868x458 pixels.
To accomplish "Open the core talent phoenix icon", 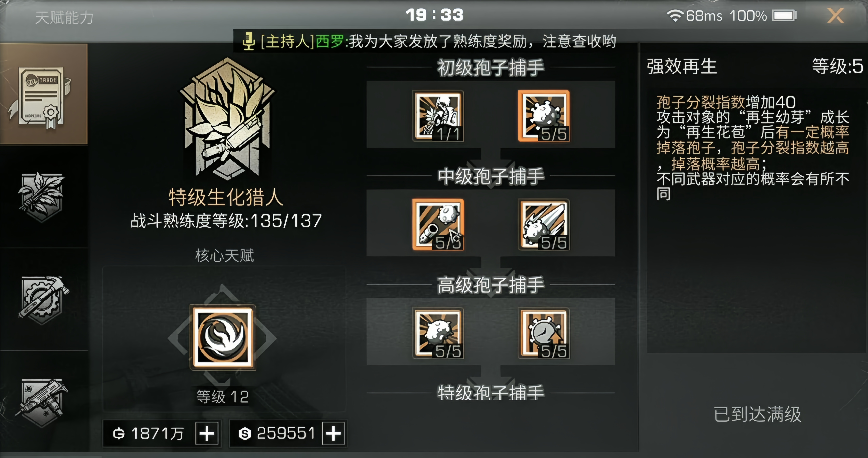I will pyautogui.click(x=223, y=337).
